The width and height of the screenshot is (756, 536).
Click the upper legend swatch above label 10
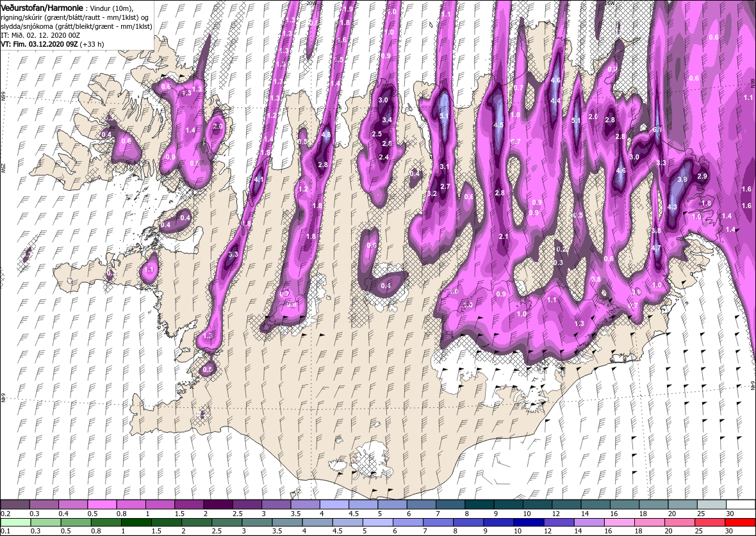(x=537, y=505)
